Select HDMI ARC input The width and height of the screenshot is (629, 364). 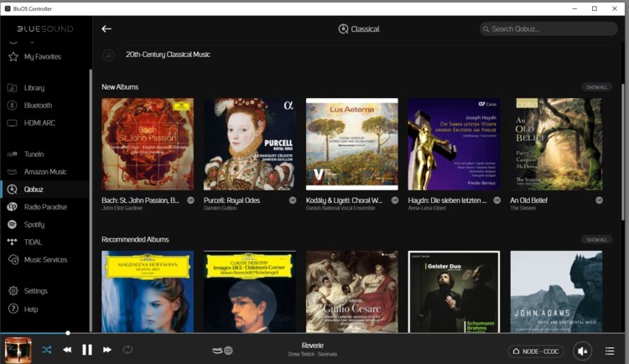(x=39, y=123)
